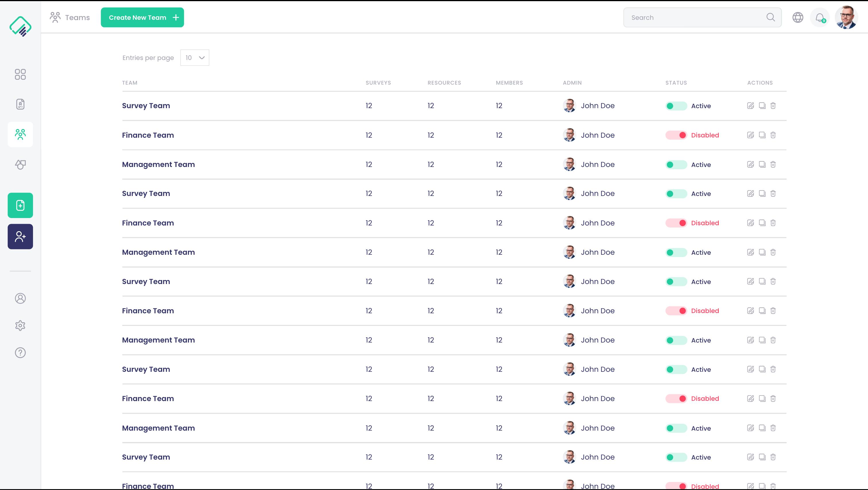Click the TEAM column header
The height and width of the screenshot is (490, 868).
[x=130, y=83]
